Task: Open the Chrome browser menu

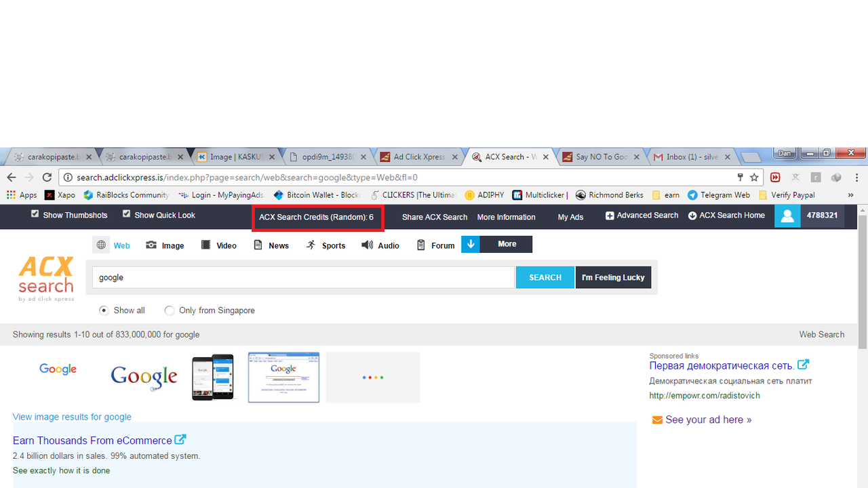Action: 856,177
